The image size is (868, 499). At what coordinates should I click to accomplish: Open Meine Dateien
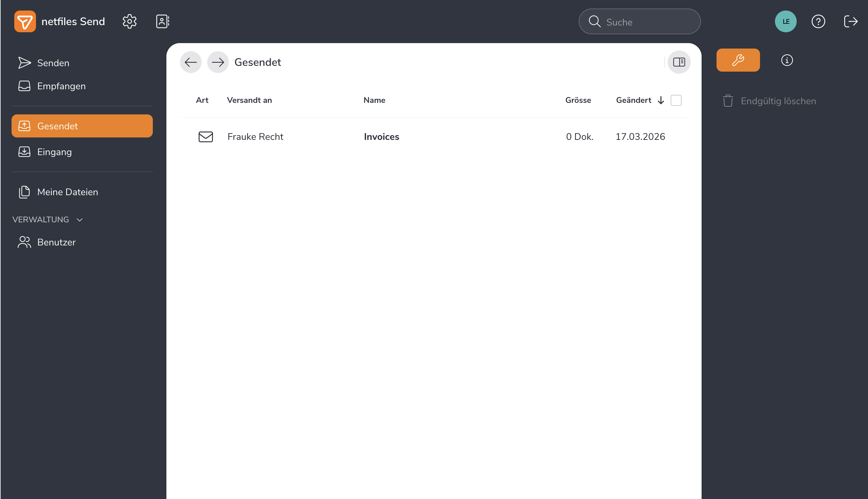pos(68,192)
